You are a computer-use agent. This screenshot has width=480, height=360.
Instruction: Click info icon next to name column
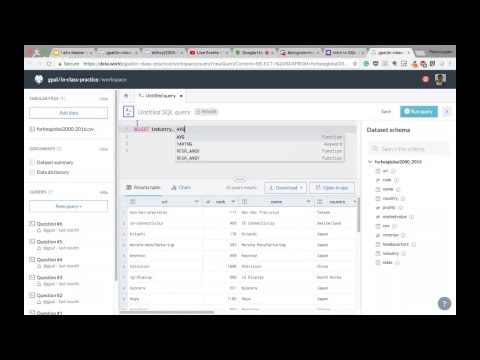[x=398, y=189]
